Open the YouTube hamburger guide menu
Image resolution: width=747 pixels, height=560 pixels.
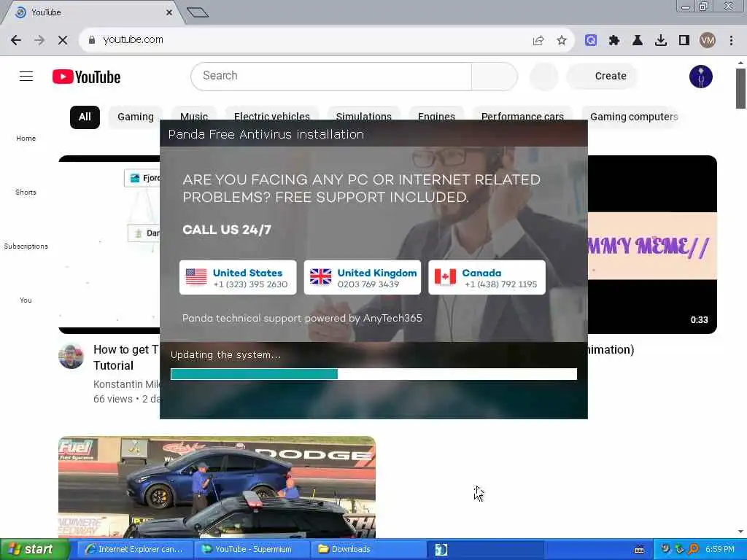pos(26,76)
